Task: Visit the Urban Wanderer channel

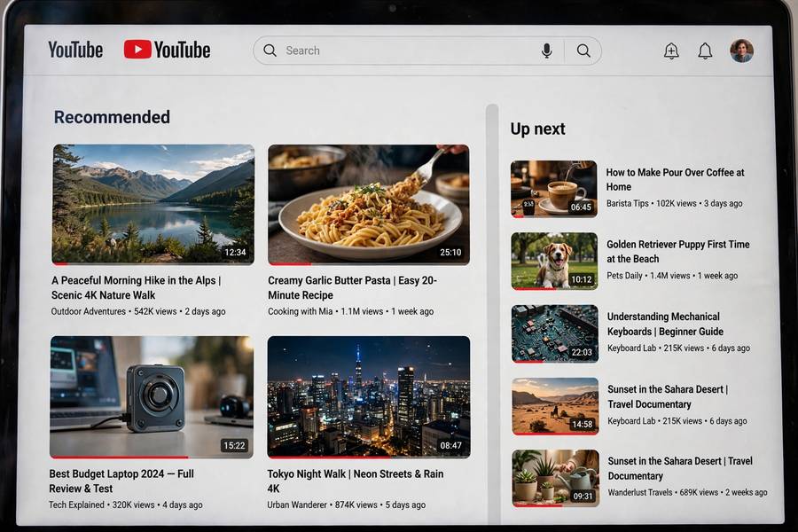Action: [297, 505]
